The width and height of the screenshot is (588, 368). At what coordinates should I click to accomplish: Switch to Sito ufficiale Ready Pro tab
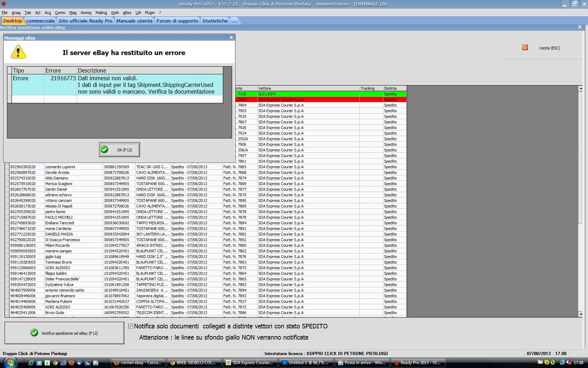[85, 21]
